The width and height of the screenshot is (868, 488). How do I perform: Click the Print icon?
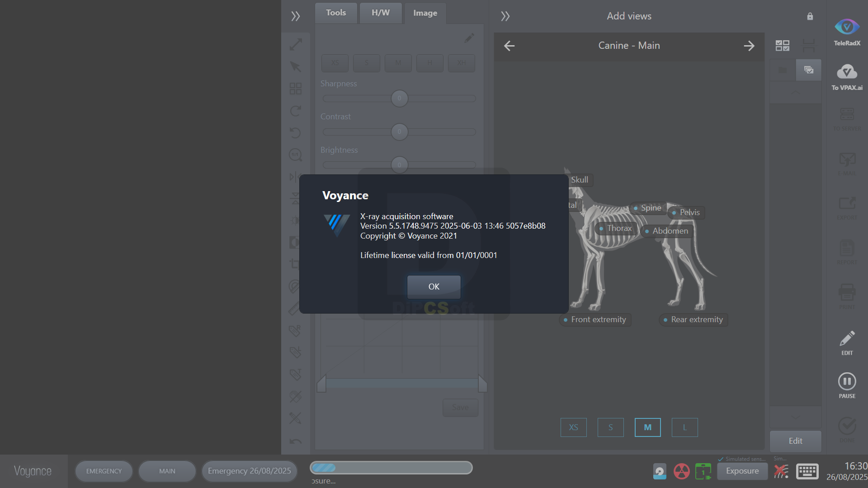(847, 296)
